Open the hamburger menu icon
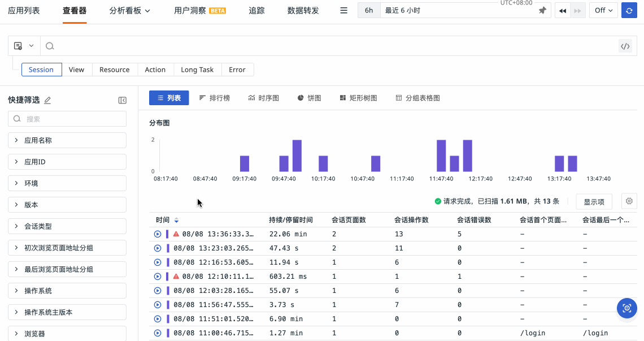 (343, 11)
